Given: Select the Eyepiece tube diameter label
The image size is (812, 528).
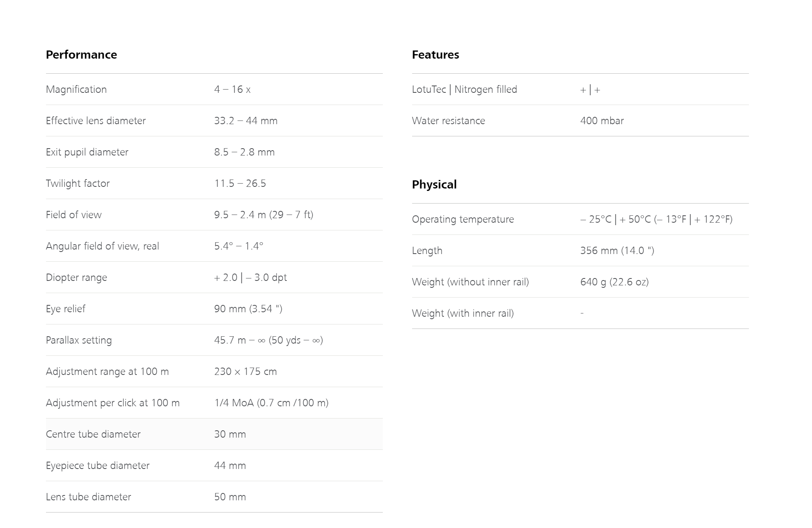Looking at the screenshot, I should coord(98,466).
